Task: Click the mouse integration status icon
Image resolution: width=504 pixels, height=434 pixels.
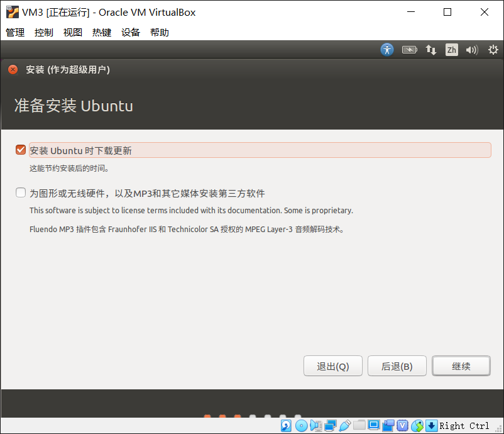Action: click(417, 426)
